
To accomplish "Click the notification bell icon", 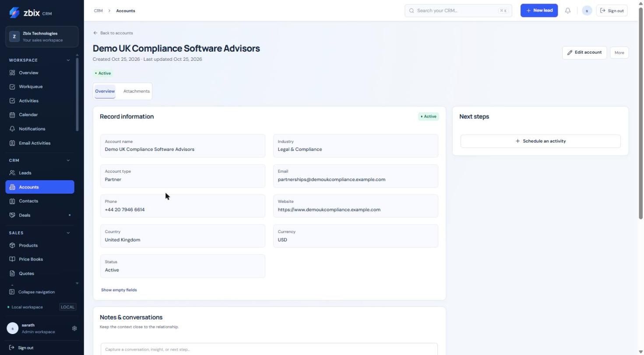I will coord(568,10).
